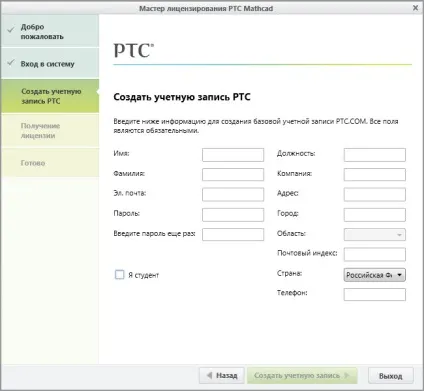Focus the 'Должность' input field

[x=375, y=155]
